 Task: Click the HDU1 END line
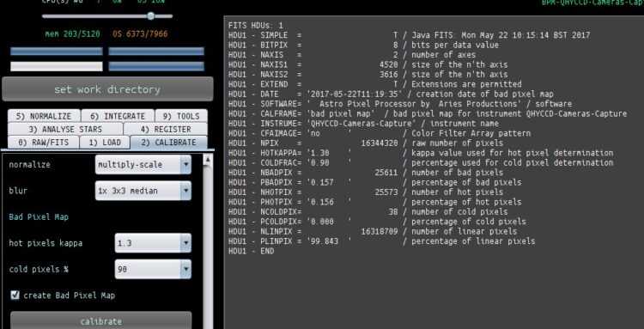(251, 252)
